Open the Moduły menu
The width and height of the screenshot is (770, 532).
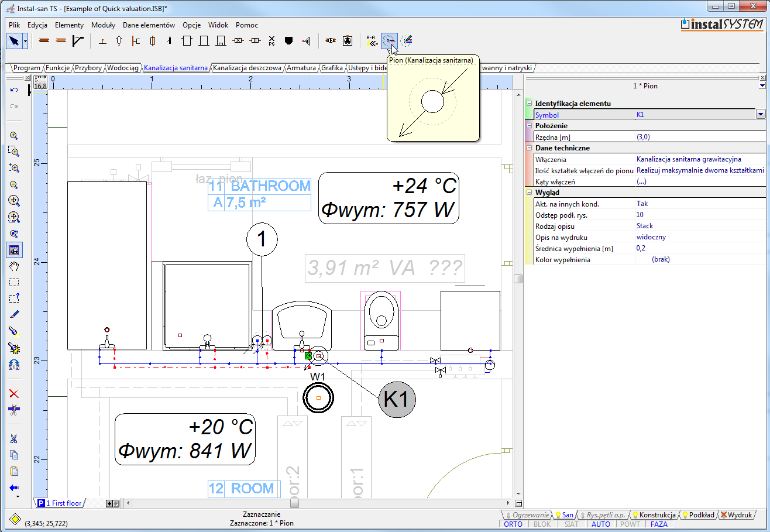tap(103, 25)
